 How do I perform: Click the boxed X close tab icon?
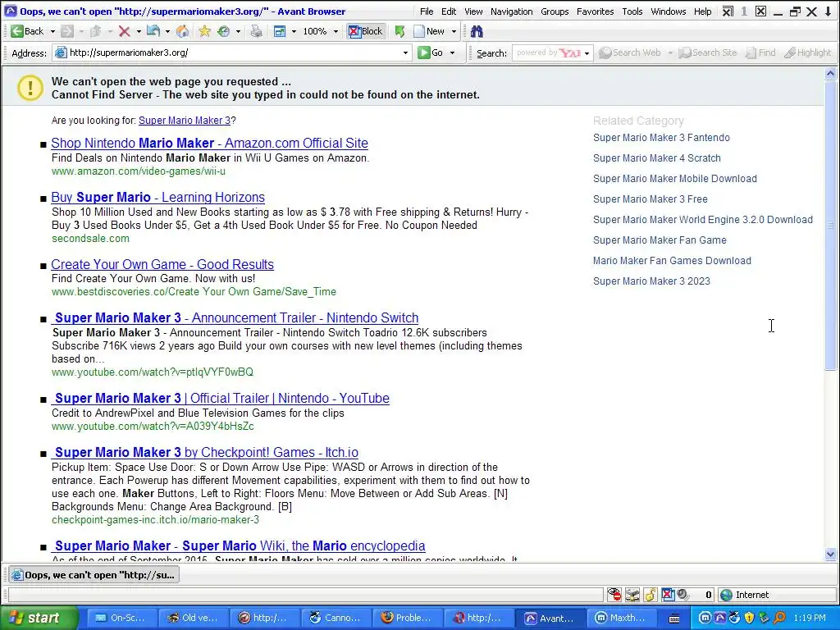[760, 11]
